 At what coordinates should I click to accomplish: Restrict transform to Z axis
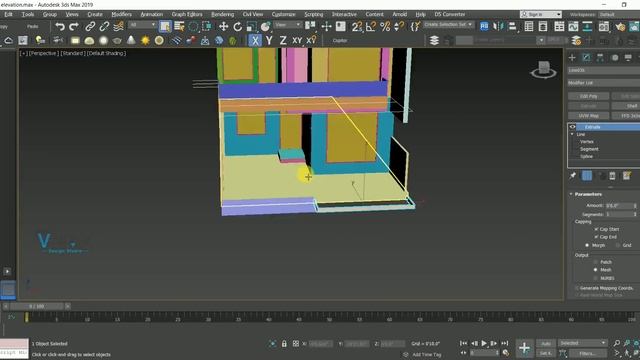click(283, 40)
